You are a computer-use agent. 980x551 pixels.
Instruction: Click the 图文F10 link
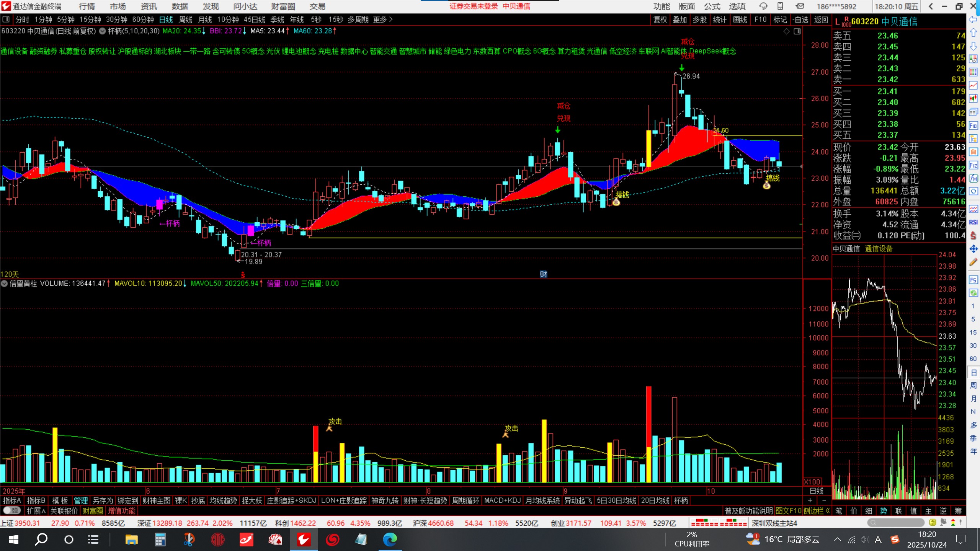pos(788,511)
